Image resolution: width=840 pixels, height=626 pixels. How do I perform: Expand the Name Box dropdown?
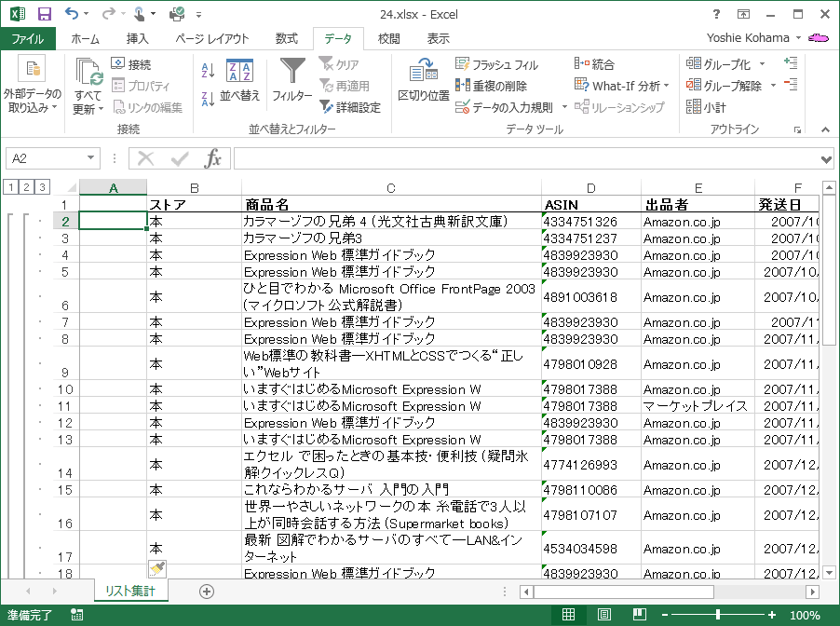point(90,158)
